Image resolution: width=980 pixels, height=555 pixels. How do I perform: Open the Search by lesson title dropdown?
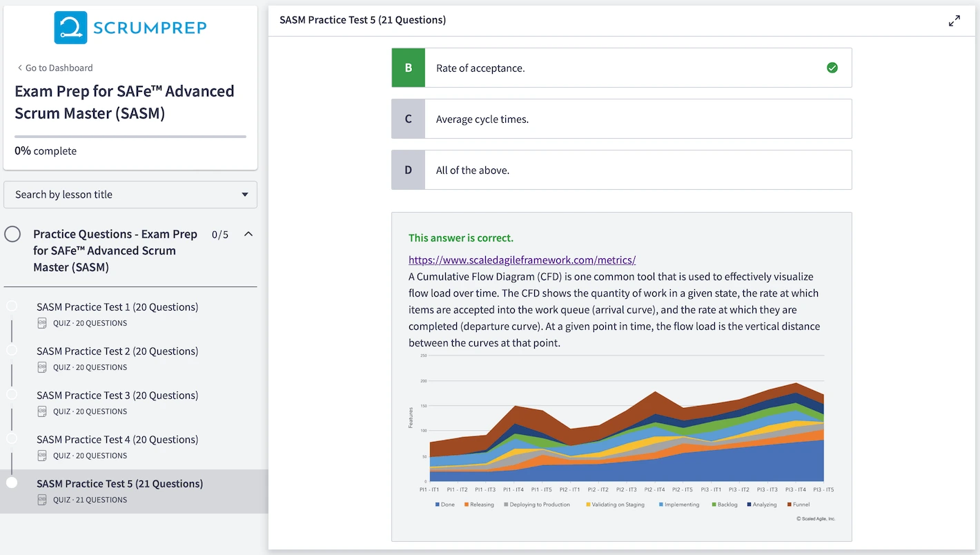(130, 195)
